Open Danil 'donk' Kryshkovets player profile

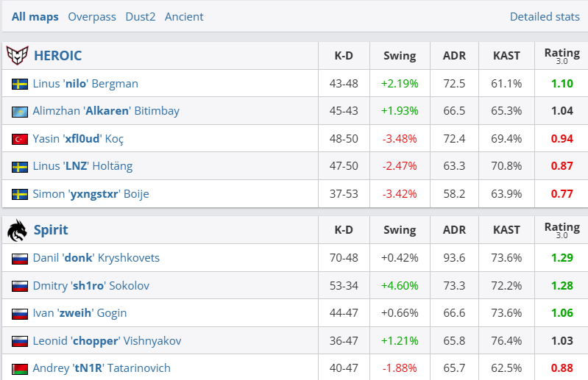coord(96,258)
